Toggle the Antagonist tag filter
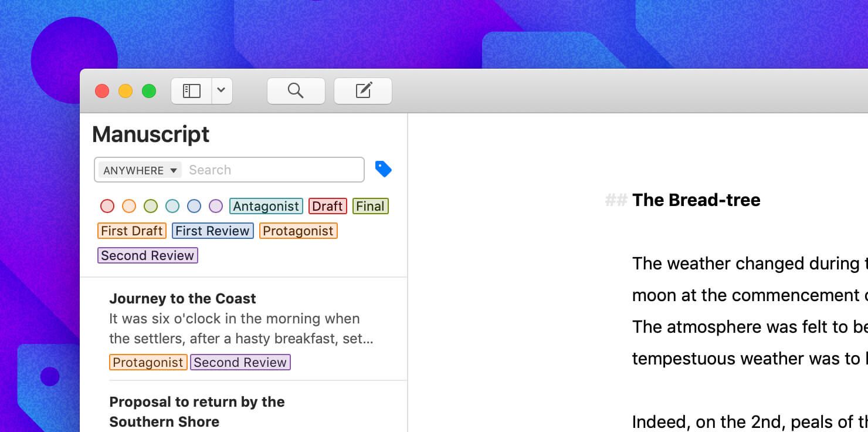 pos(266,206)
